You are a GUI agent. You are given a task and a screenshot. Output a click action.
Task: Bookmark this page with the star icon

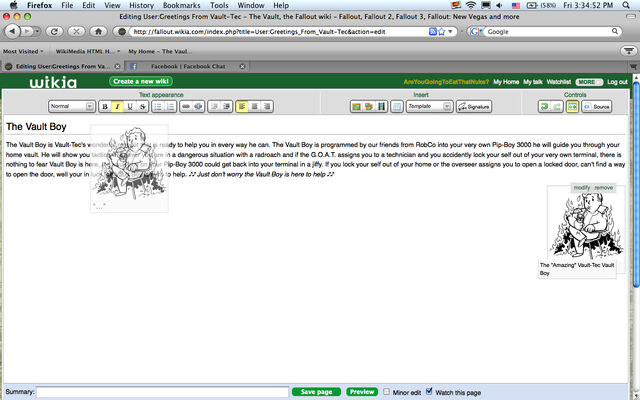441,31
